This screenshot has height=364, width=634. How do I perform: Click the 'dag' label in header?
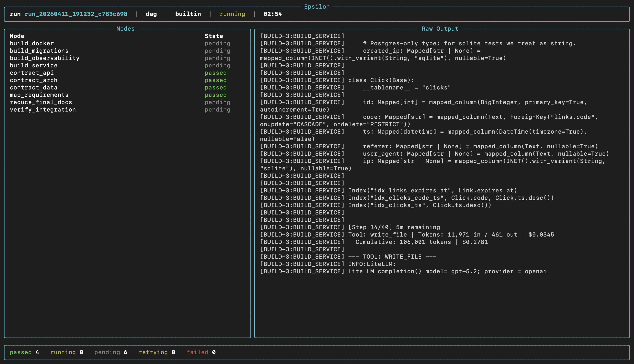[x=151, y=14]
